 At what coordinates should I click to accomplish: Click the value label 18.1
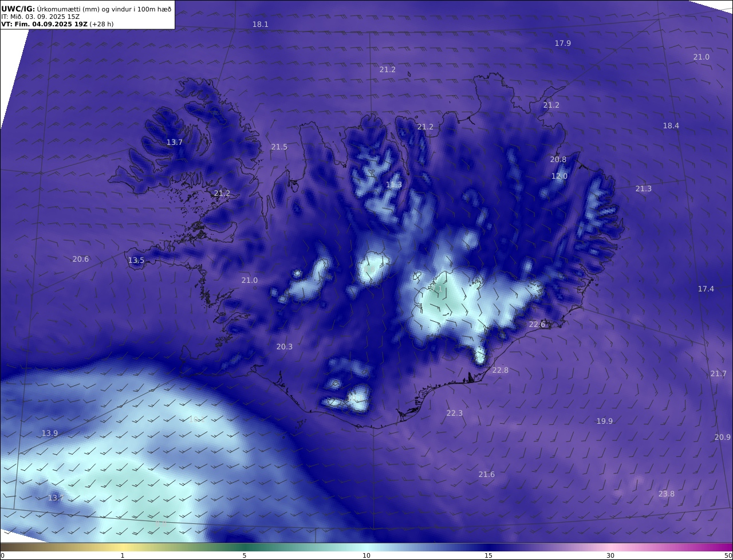coord(261,24)
